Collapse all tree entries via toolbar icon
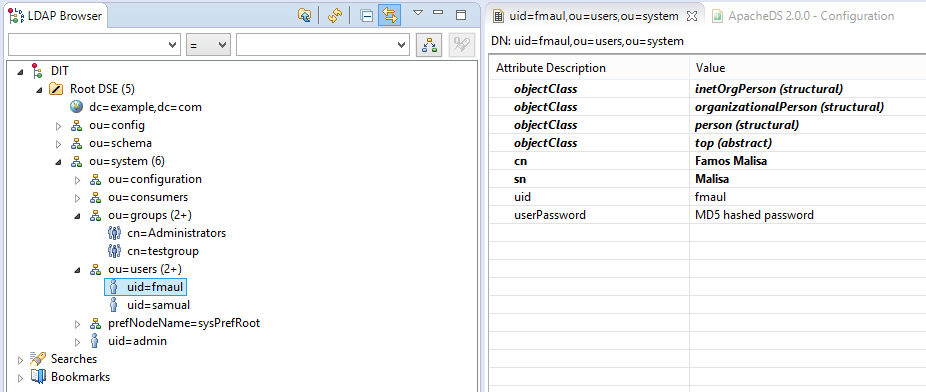 (x=367, y=15)
